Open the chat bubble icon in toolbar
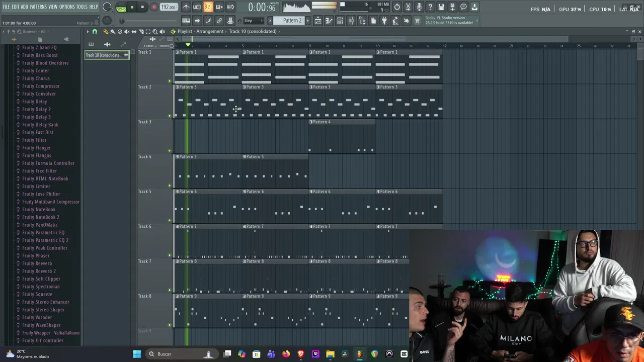This screenshot has width=644, height=362. pyautogui.click(x=463, y=7)
